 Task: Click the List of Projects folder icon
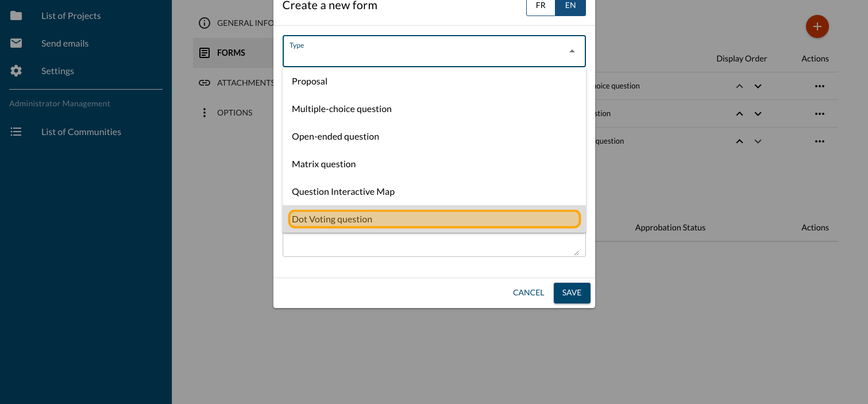(x=16, y=16)
